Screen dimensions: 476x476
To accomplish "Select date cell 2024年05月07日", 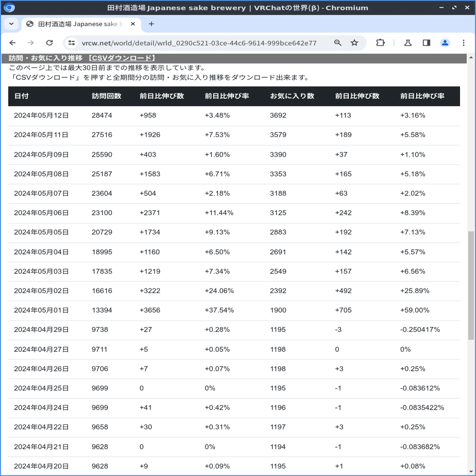I will (x=41, y=194).
